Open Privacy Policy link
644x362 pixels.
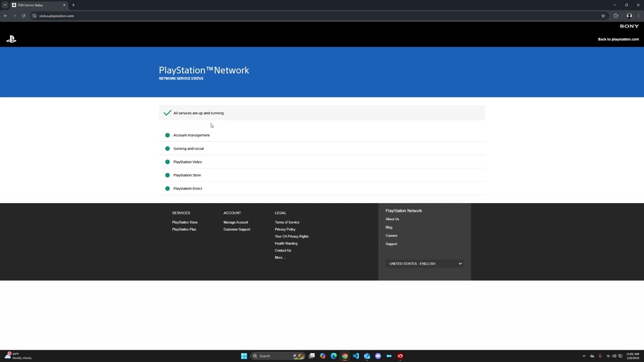pos(285,229)
